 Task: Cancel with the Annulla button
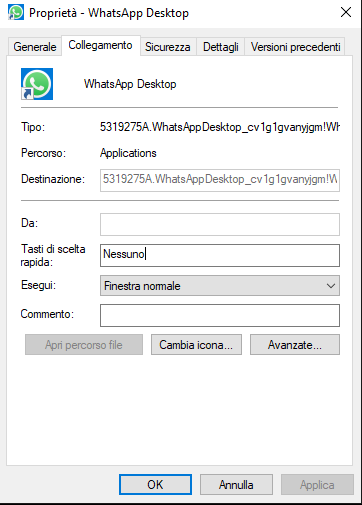pos(236,485)
